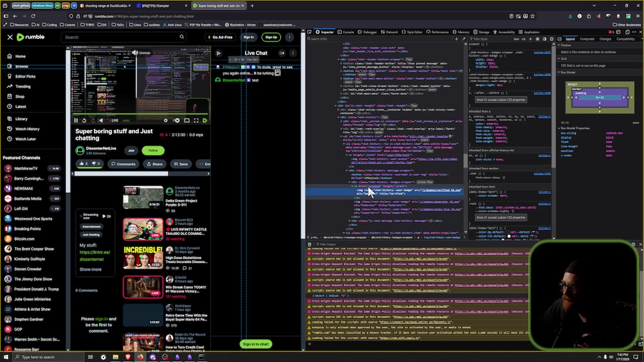Click the Share button
Image resolution: width=644 pixels, height=362 pixels.
tap(154, 164)
